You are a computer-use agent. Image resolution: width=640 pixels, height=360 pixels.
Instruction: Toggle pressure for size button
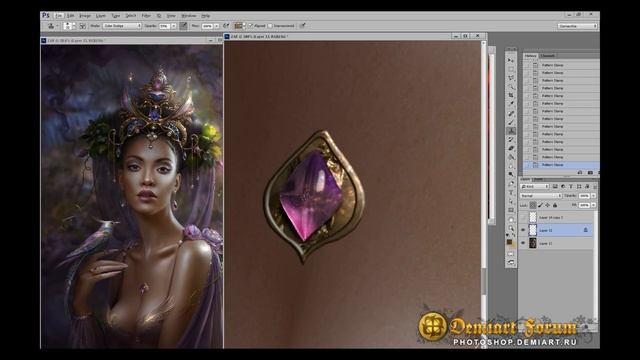pos(302,26)
